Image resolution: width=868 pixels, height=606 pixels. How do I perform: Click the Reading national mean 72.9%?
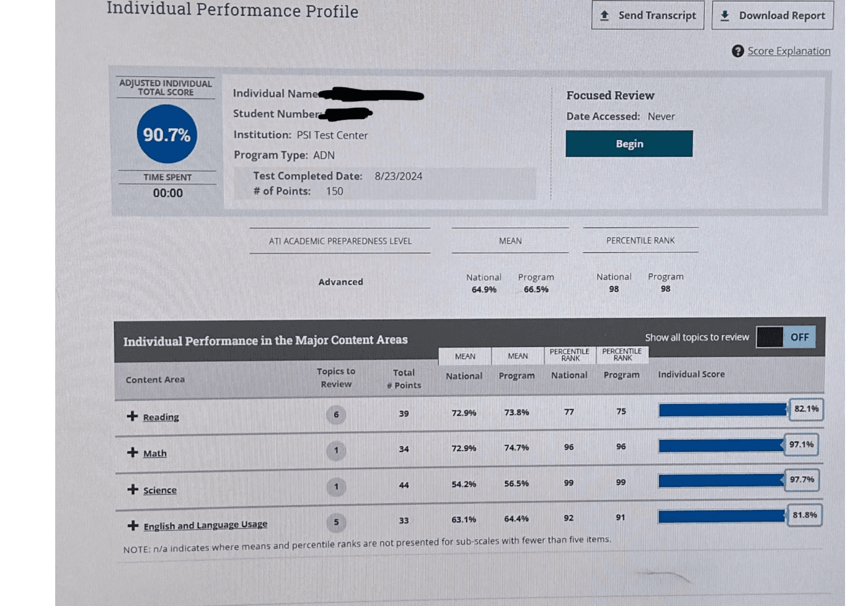click(x=464, y=413)
